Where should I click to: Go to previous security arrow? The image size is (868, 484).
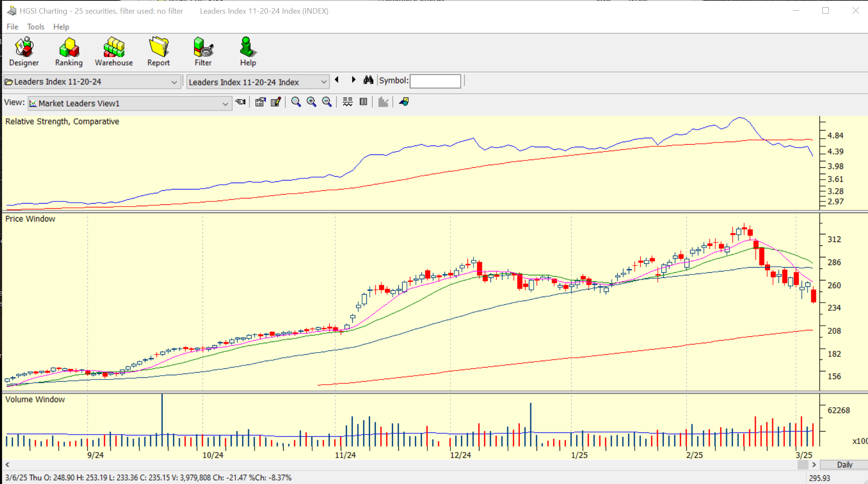pyautogui.click(x=337, y=80)
